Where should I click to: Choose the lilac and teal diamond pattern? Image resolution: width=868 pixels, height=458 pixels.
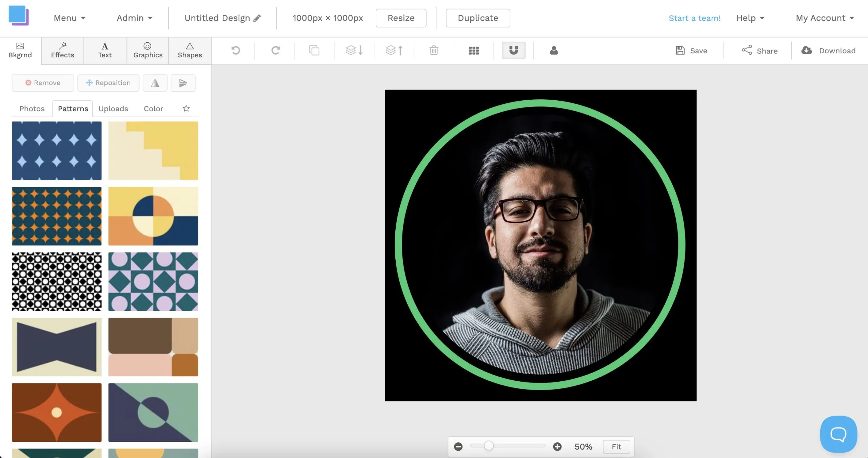click(x=153, y=281)
